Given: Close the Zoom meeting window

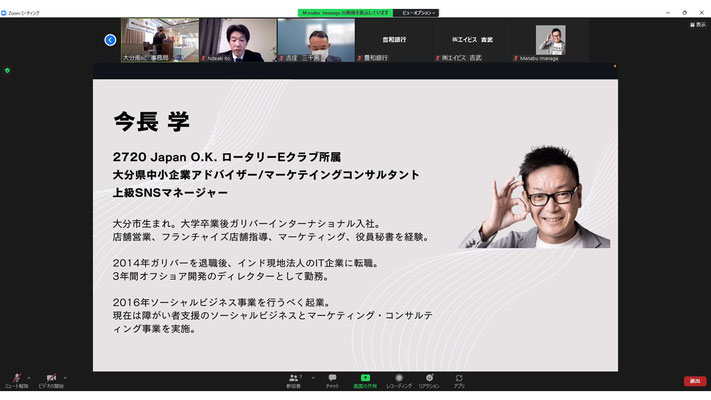Looking at the screenshot, I should pyautogui.click(x=701, y=13).
